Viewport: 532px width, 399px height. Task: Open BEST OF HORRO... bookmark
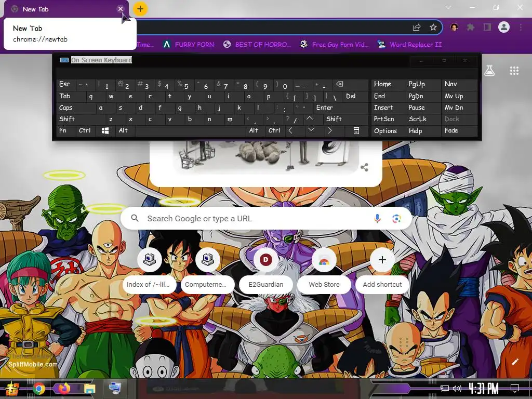coord(257,45)
